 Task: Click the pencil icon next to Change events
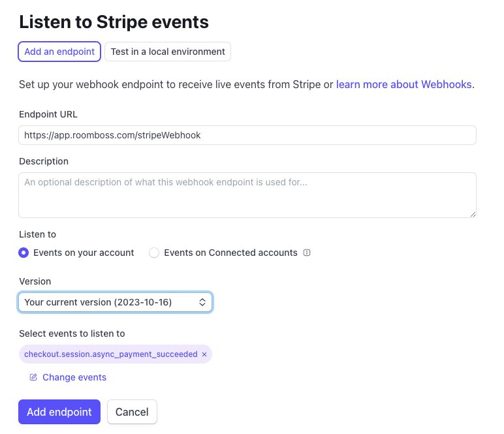pos(33,377)
